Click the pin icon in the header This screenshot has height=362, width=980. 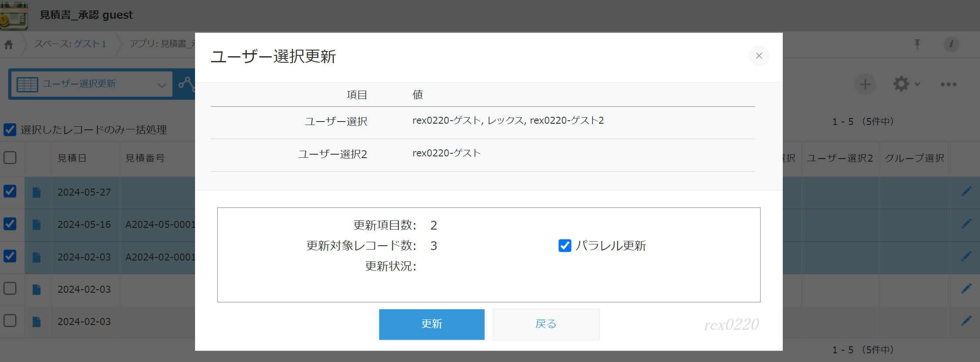[x=917, y=44]
